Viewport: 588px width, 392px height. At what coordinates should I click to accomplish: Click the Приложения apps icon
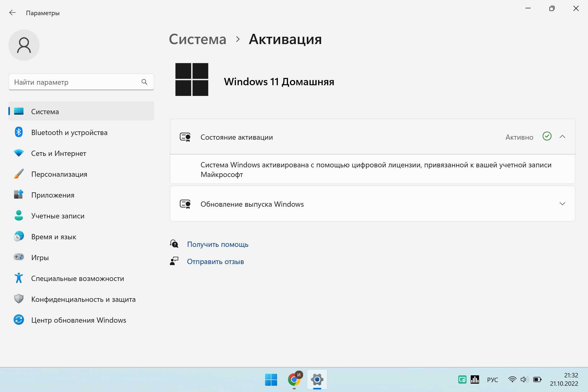[19, 194]
